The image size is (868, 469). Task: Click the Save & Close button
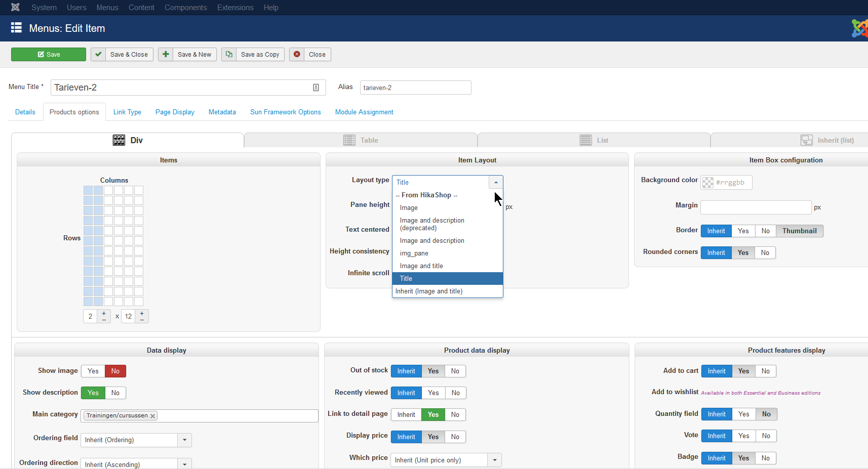122,55
